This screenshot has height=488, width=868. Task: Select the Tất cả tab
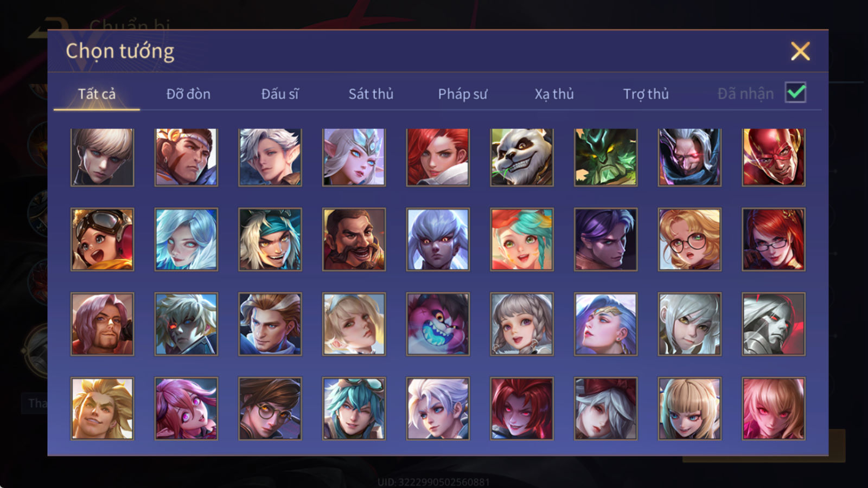(x=97, y=94)
